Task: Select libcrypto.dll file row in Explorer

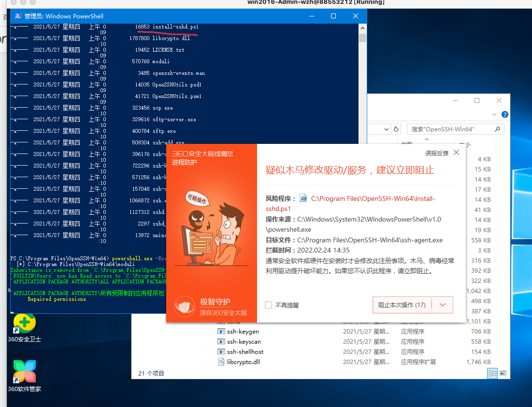Action: click(355, 362)
